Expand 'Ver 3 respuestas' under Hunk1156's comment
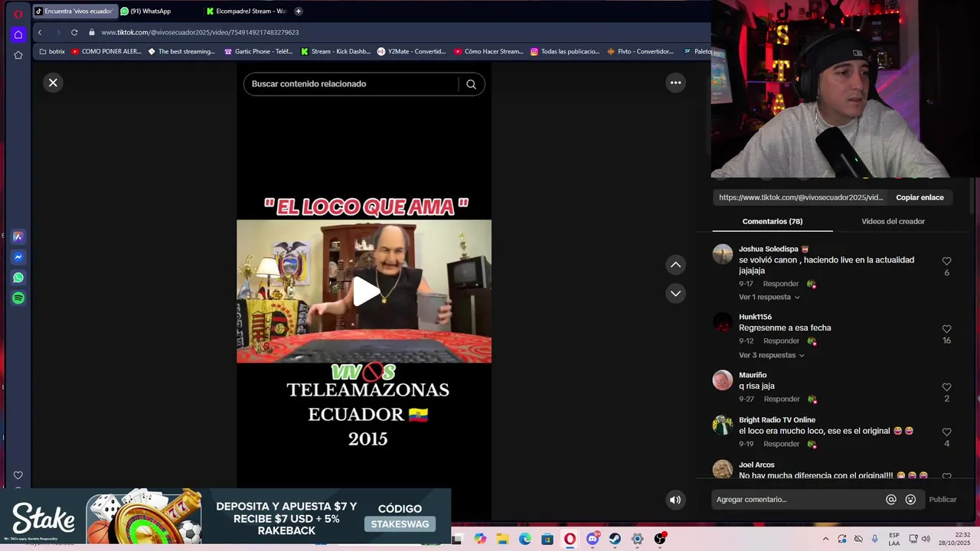The width and height of the screenshot is (980, 551). click(x=772, y=355)
